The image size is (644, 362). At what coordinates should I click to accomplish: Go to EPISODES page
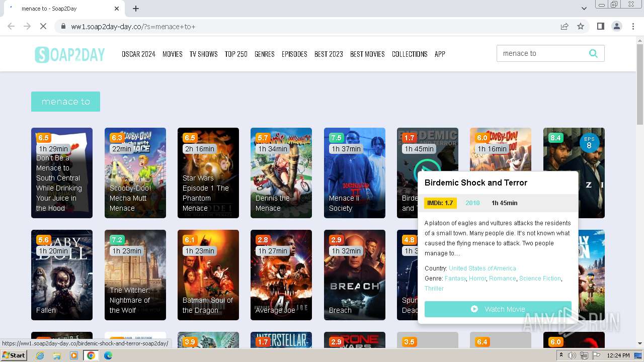point(294,54)
